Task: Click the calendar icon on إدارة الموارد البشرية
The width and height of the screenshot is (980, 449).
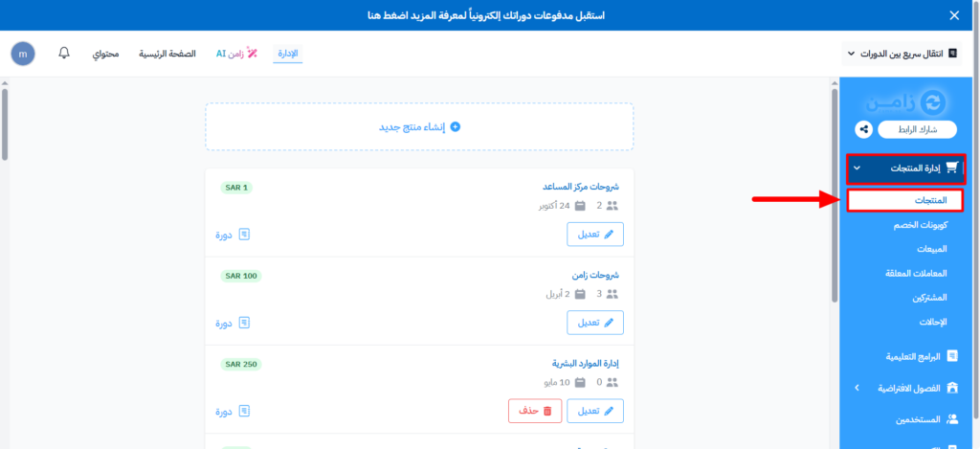Action: pos(578,382)
